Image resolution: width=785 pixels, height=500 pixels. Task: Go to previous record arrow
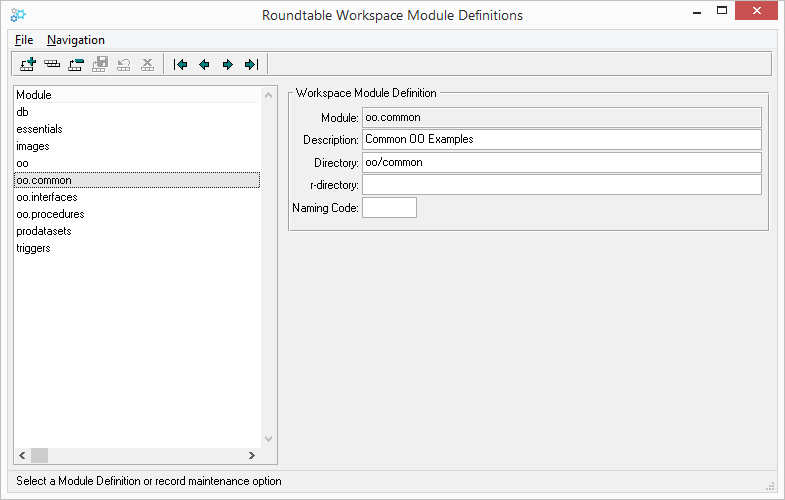click(x=204, y=64)
